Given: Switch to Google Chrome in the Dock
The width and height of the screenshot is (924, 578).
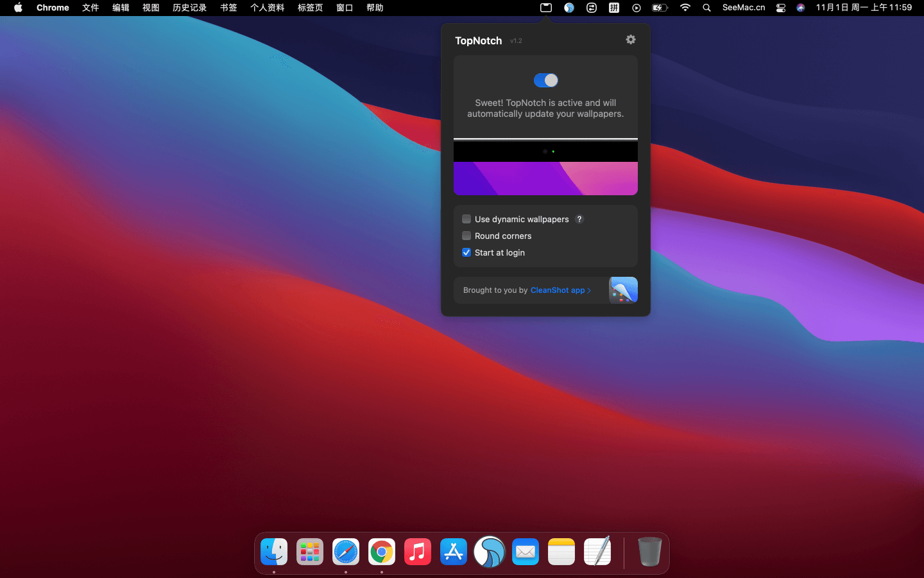Looking at the screenshot, I should 382,552.
